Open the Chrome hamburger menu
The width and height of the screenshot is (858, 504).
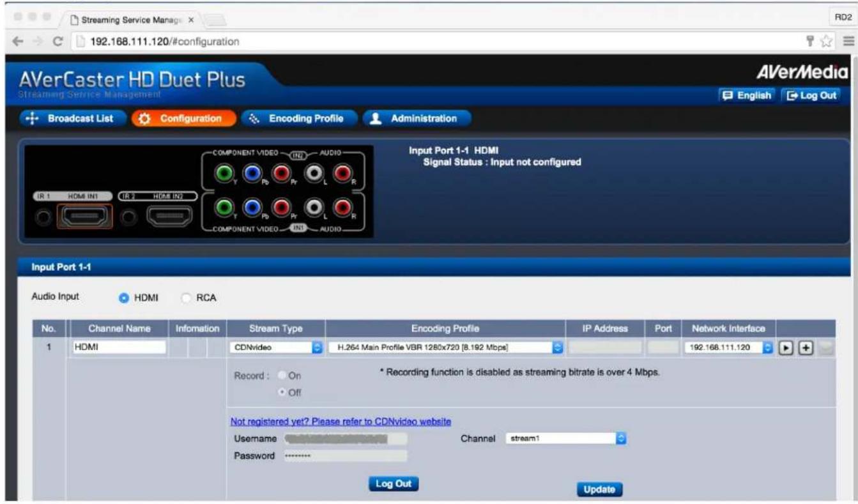(x=848, y=42)
